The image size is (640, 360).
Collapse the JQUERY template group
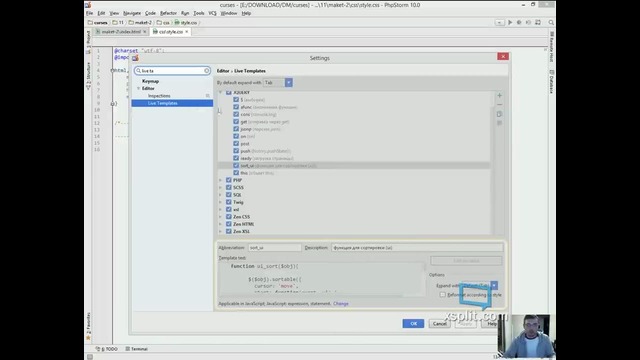(220, 93)
